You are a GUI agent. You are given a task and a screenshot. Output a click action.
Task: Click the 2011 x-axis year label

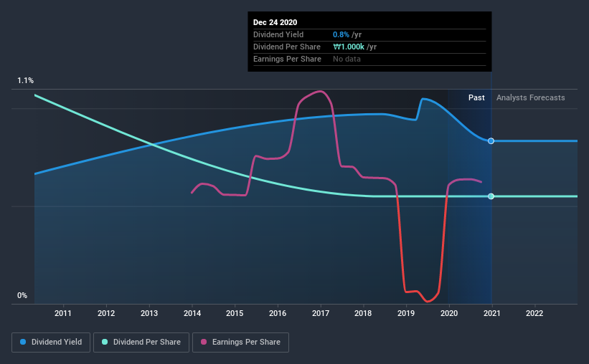tap(63, 313)
